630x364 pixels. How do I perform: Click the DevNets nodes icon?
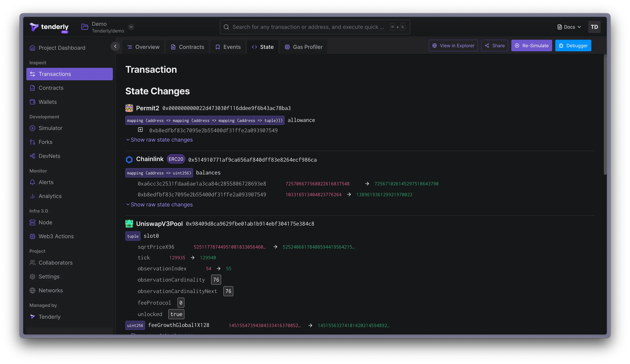(x=33, y=156)
